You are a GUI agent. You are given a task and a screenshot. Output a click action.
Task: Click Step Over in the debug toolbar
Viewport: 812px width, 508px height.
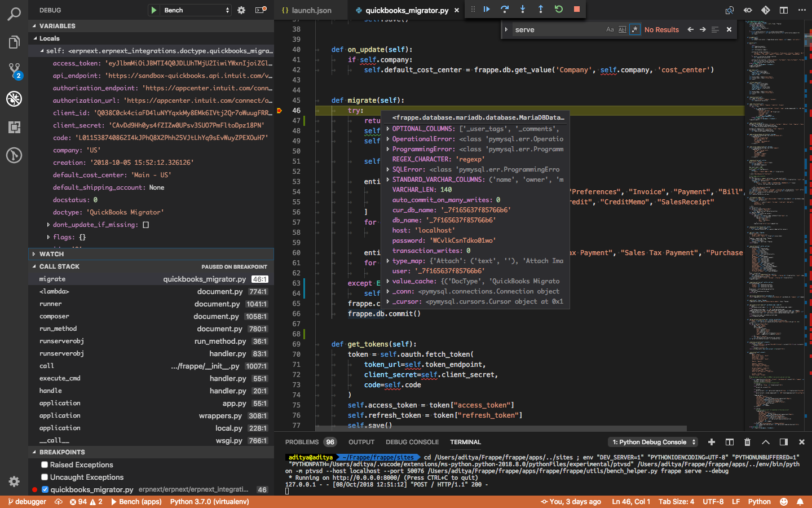click(505, 9)
